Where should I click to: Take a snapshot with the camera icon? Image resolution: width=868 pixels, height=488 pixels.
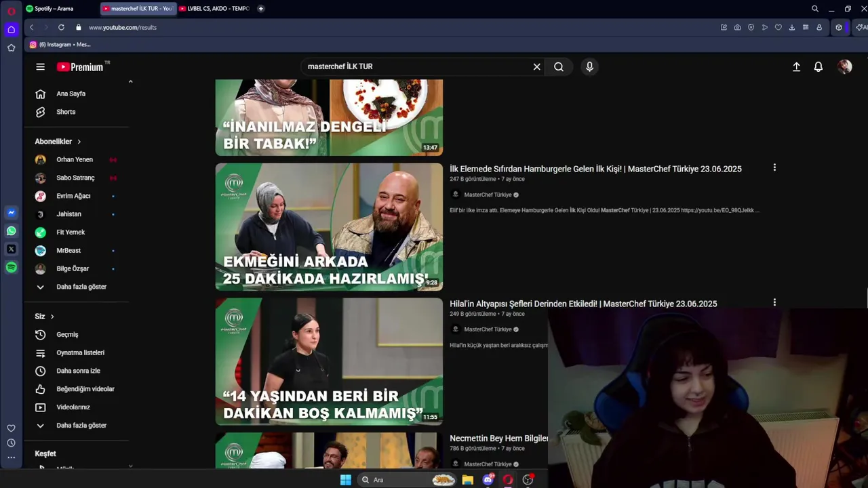pyautogui.click(x=737, y=27)
